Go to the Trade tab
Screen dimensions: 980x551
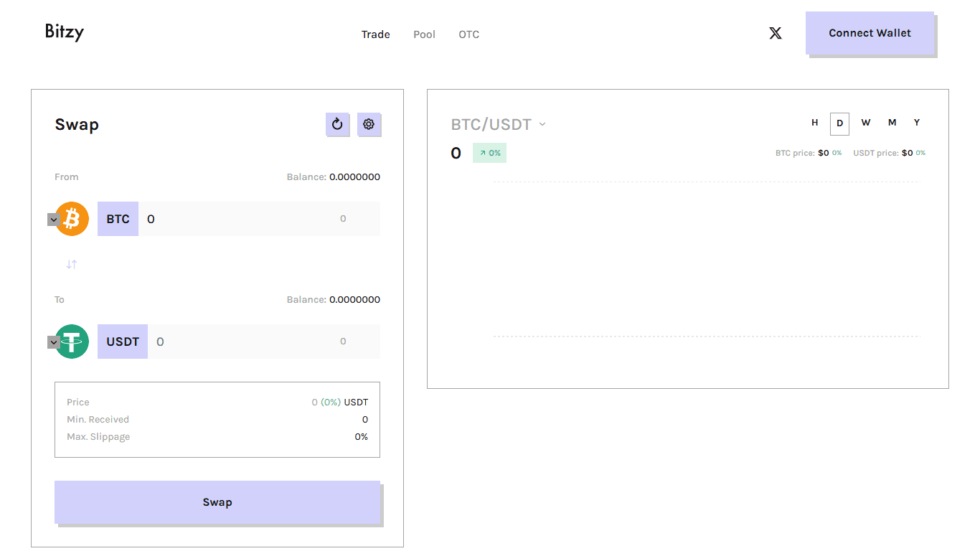click(x=376, y=34)
